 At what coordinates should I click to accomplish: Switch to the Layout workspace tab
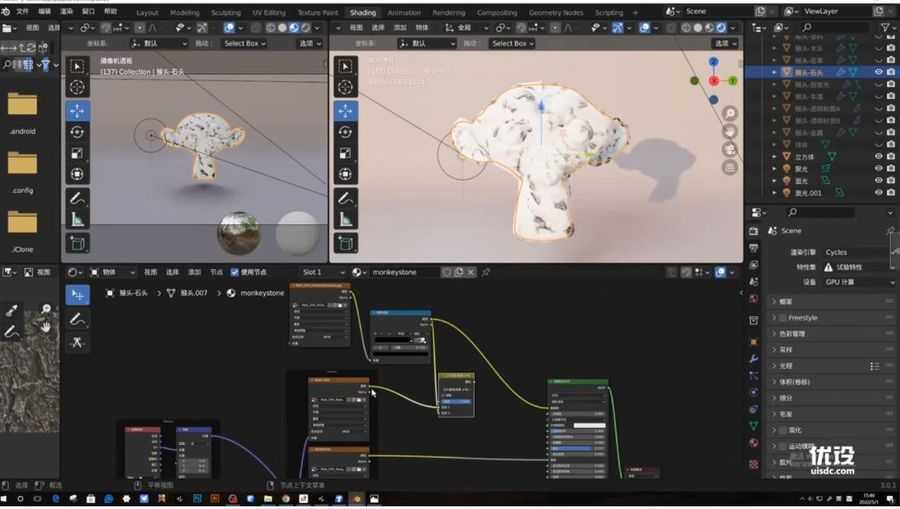[x=147, y=12]
